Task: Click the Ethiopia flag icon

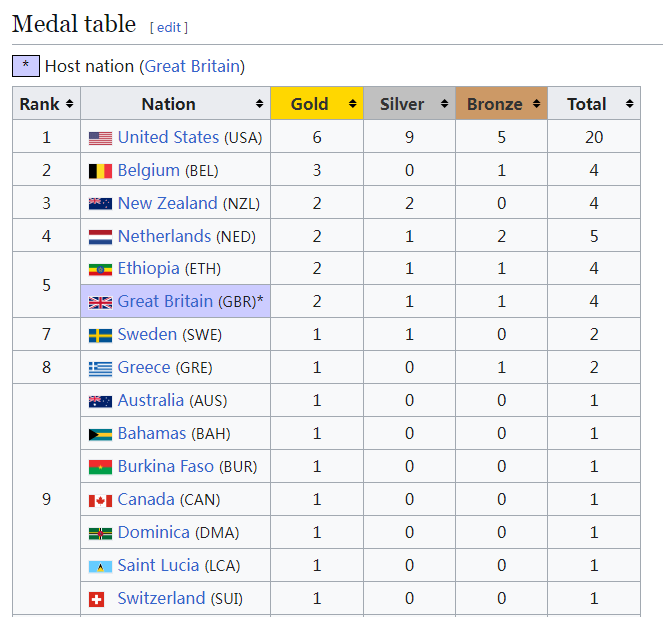Action: 100,270
